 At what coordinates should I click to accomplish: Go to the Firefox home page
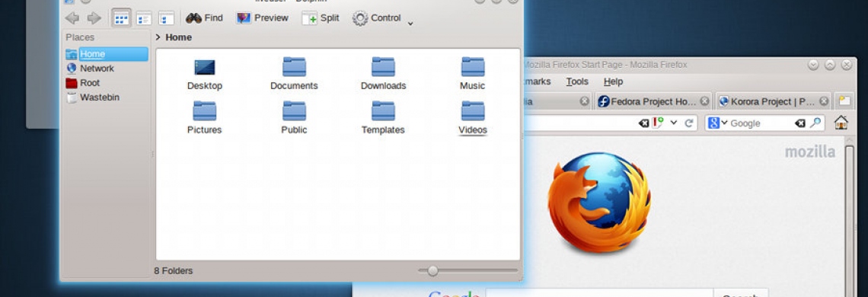point(841,123)
